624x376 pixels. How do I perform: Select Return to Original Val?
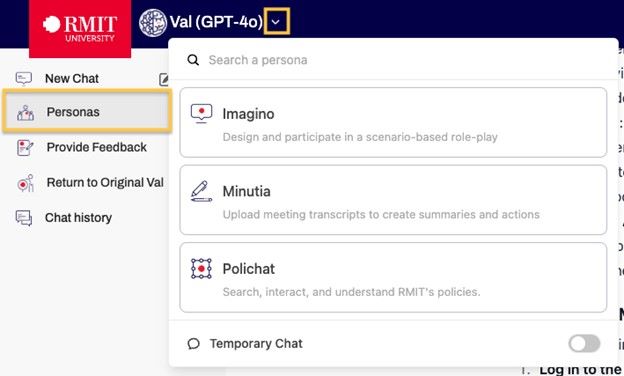click(105, 183)
